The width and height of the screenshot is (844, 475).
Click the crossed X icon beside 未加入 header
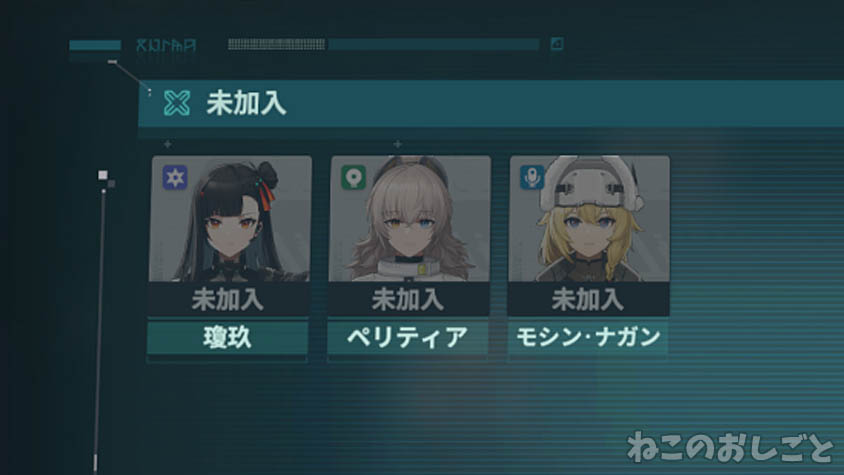coord(177,103)
